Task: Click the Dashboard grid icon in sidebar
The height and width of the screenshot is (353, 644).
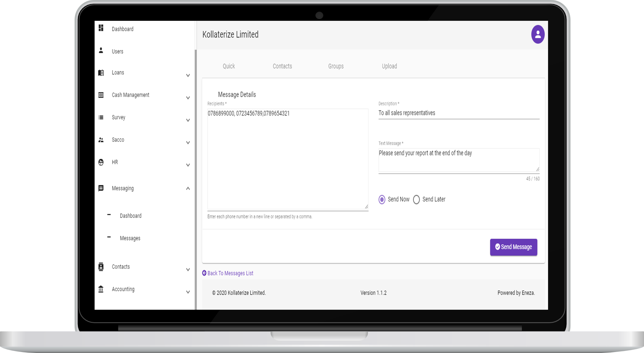Action: pyautogui.click(x=101, y=28)
